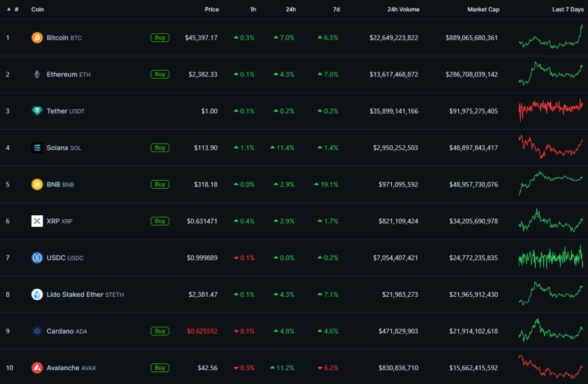Click Bitcoin's 7-day sparkline chart
This screenshot has width=588, height=384.
click(x=550, y=37)
